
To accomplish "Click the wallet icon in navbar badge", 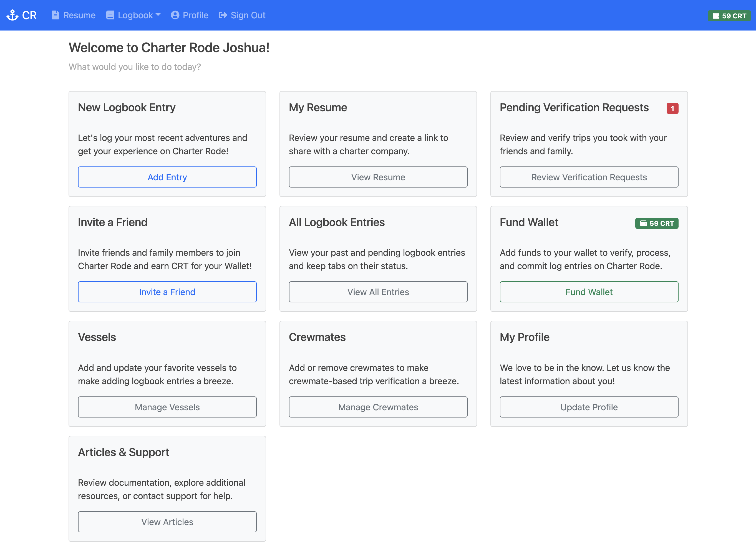I will coord(716,16).
